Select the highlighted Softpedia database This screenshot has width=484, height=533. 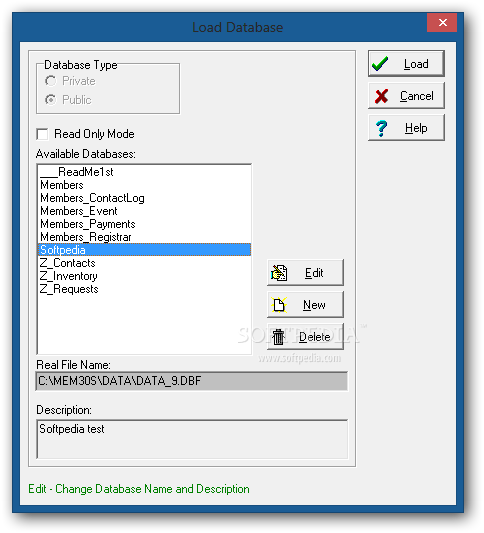(144, 250)
